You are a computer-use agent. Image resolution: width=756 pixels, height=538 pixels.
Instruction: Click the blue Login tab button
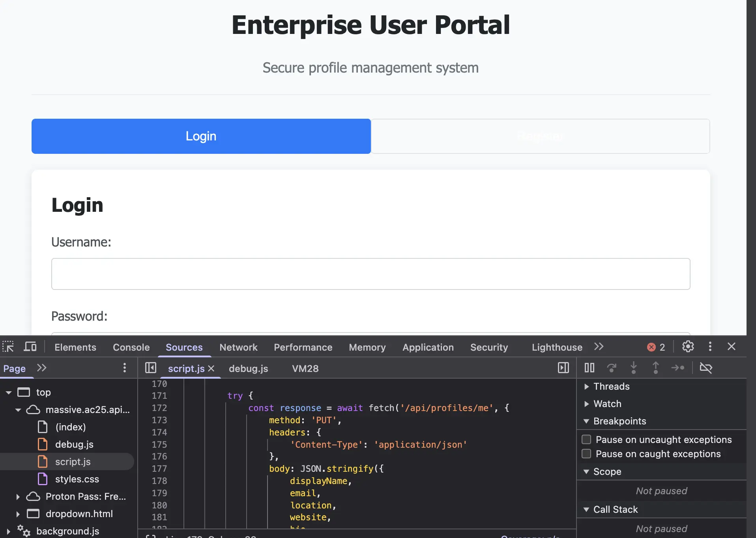201,136
